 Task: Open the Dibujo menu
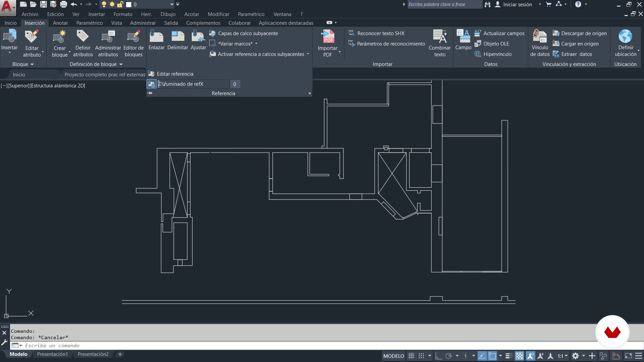coord(168,14)
